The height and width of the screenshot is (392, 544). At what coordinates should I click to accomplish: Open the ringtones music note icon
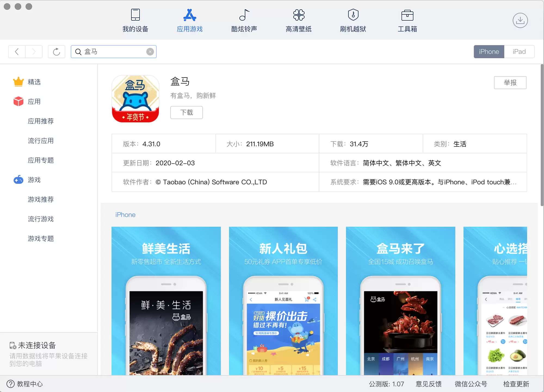[244, 15]
